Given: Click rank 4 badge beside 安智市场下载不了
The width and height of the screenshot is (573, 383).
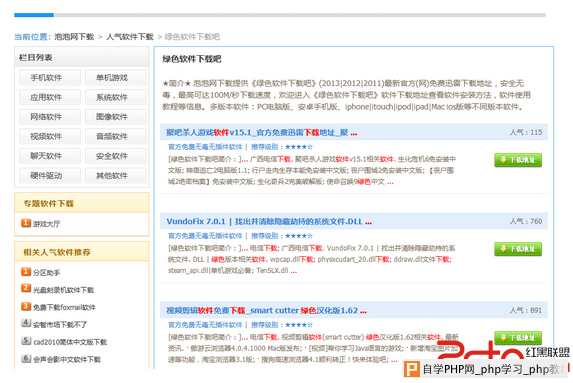Looking at the screenshot, I should coord(26,323).
